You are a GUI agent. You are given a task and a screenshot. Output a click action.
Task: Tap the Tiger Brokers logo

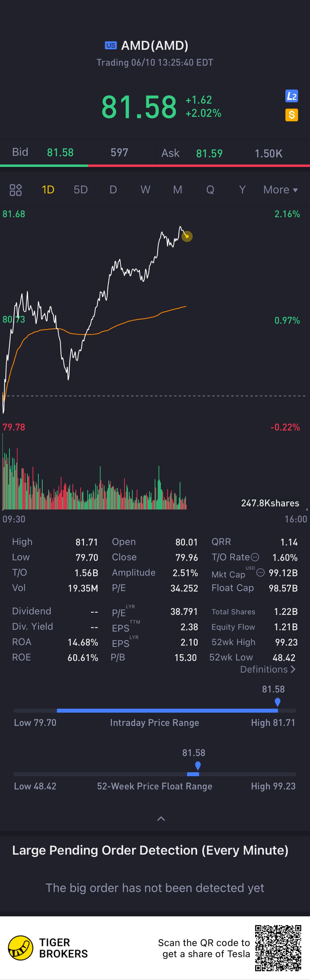21,948
